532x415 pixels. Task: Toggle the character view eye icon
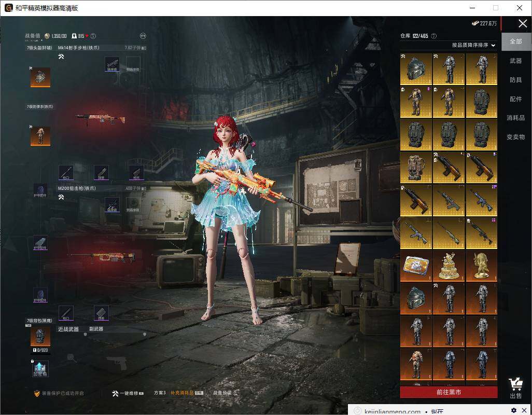pos(143,36)
